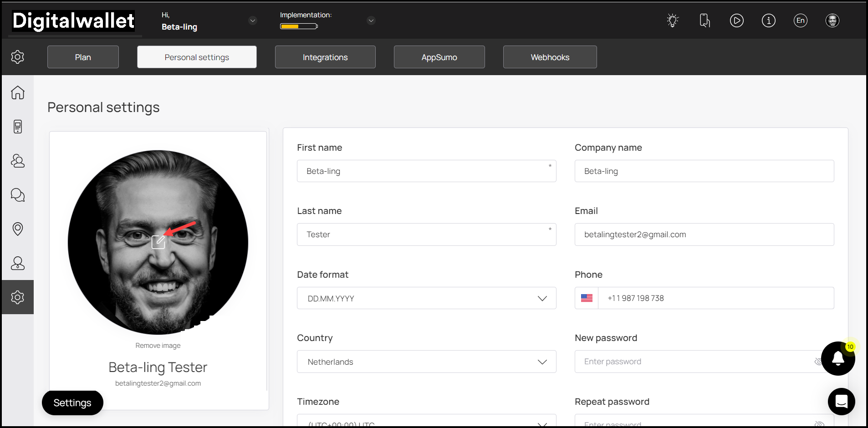This screenshot has height=428, width=868.
Task: Open the location pin sidebar icon
Action: (18, 229)
